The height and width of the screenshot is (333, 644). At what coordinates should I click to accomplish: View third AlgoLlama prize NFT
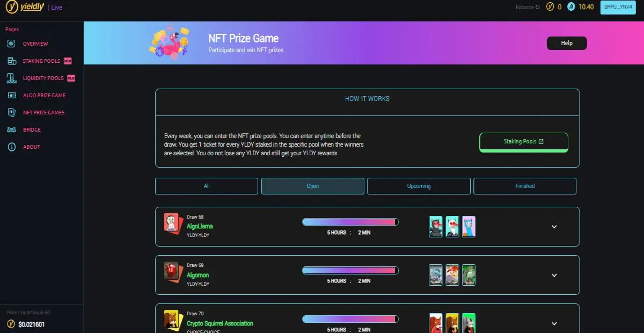click(469, 227)
